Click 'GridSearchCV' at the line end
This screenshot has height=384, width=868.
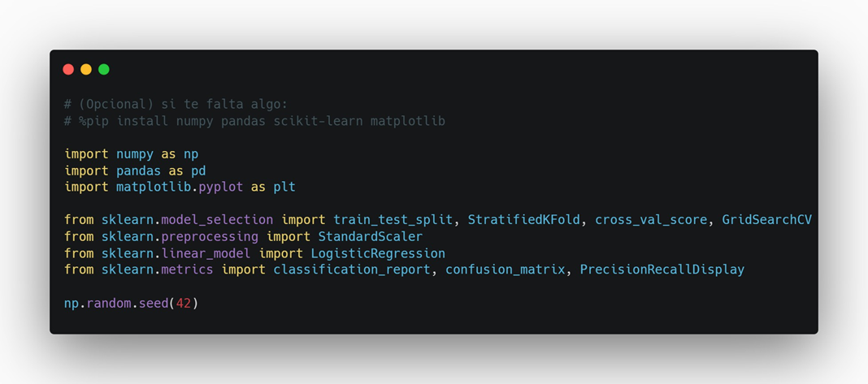tap(766, 220)
